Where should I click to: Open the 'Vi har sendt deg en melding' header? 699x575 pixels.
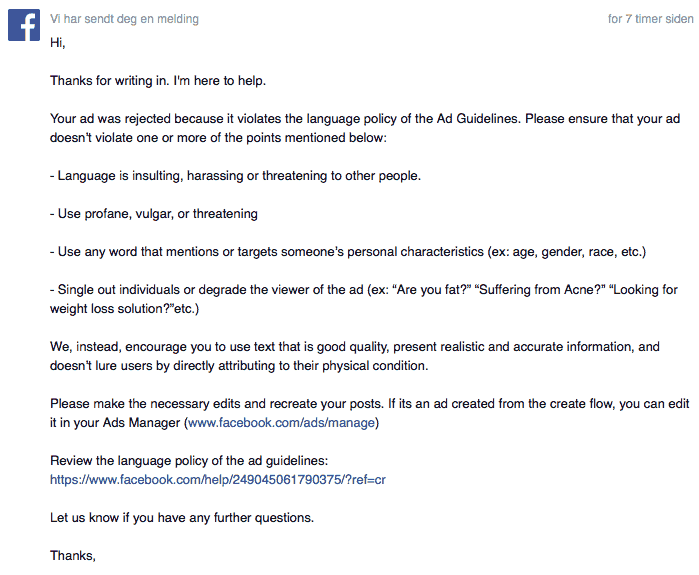[124, 19]
